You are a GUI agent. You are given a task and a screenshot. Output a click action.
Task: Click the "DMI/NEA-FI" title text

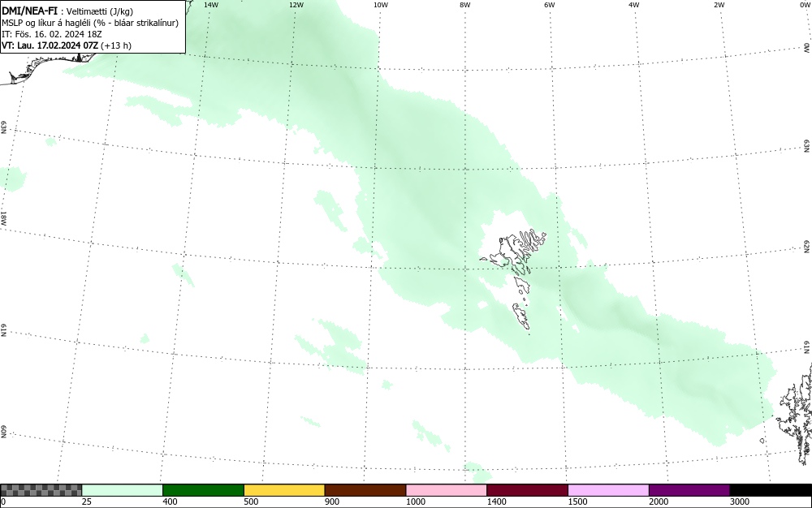coord(29,11)
